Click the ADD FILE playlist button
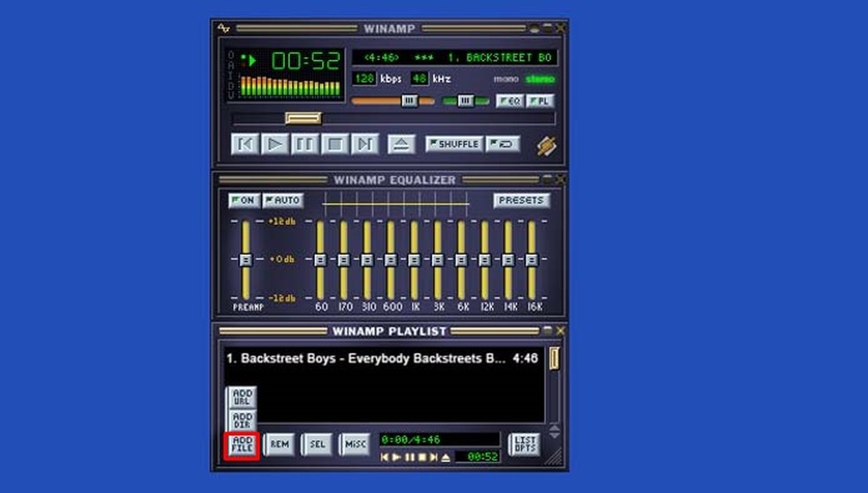This screenshot has width=868, height=493. pyautogui.click(x=243, y=444)
